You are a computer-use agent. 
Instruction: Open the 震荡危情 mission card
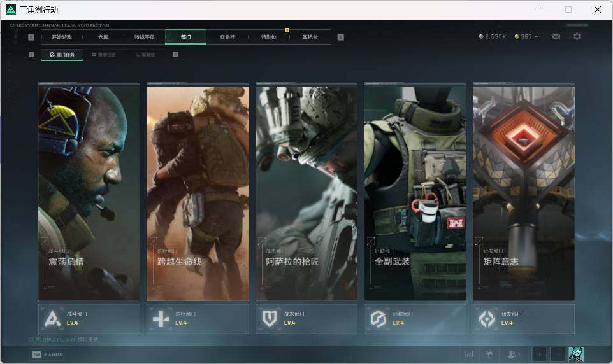point(89,192)
